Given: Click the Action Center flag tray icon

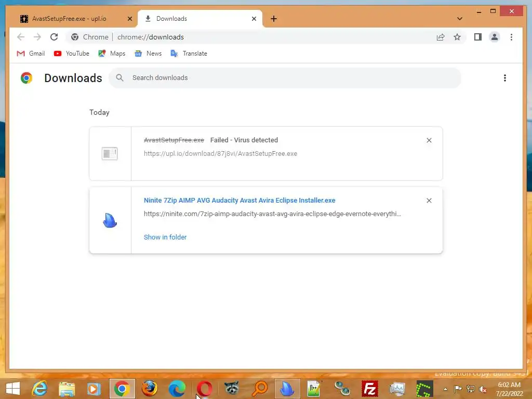Looking at the screenshot, I should click(x=458, y=389).
